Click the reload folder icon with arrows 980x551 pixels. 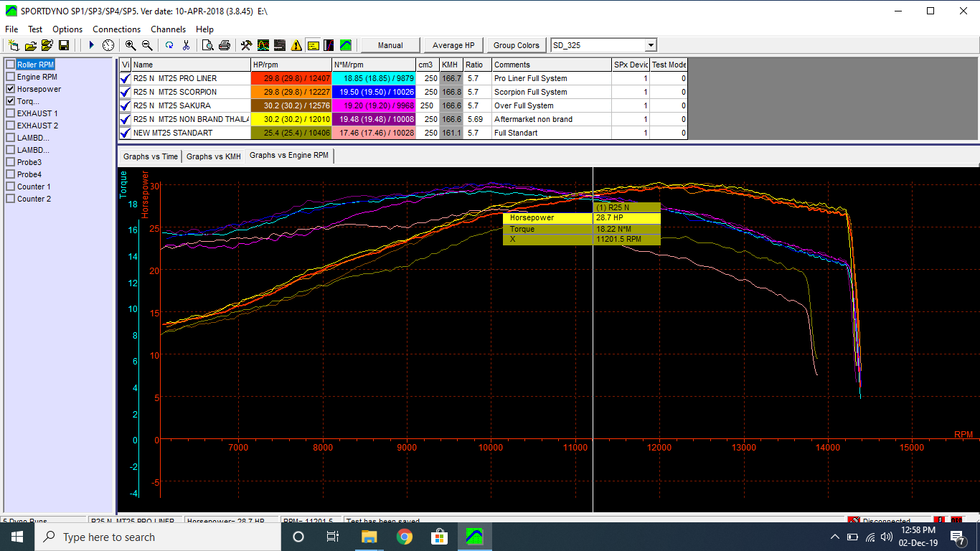[47, 45]
